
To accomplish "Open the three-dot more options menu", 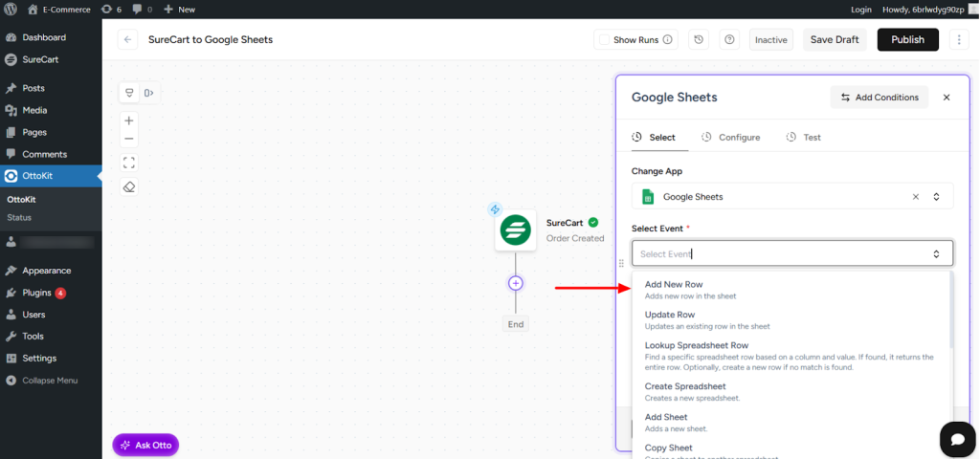I will (x=959, y=39).
